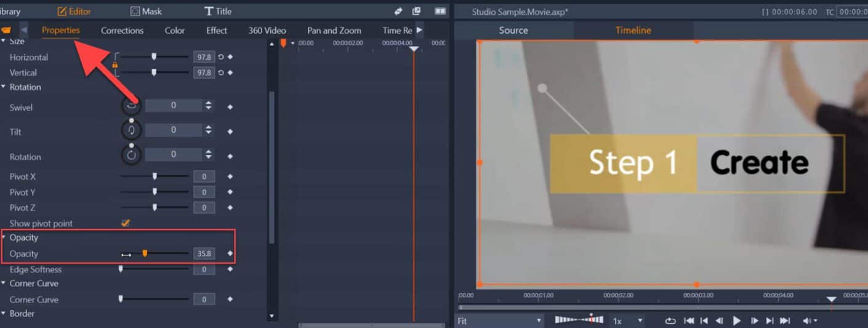Image resolution: width=868 pixels, height=328 pixels.
Task: Toggle keyframe diamond for Pivot X
Action: pos(230,177)
